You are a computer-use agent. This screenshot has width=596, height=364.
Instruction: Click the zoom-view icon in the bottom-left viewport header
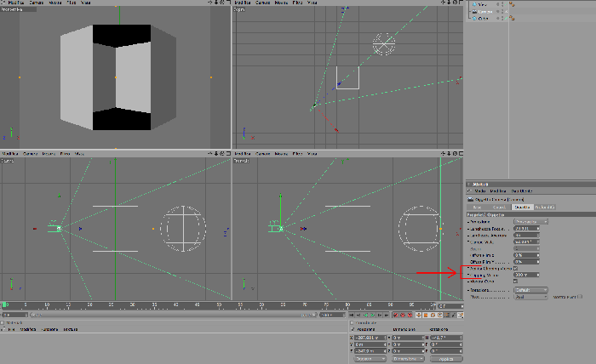click(216, 154)
